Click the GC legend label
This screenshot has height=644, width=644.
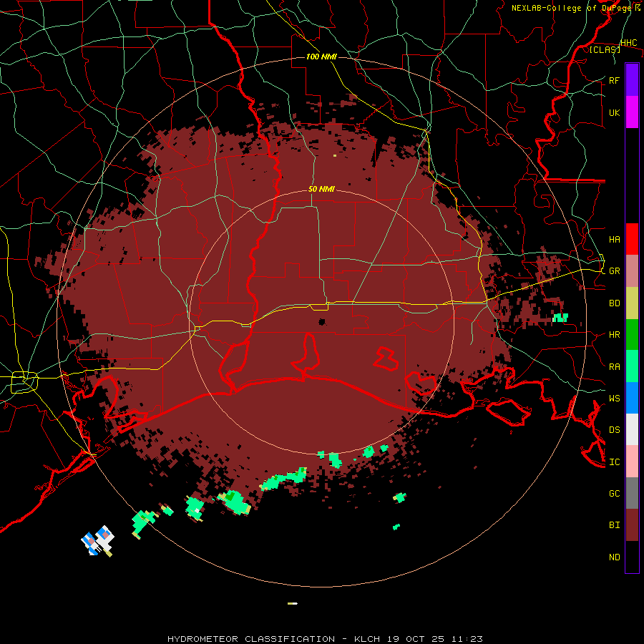point(614,493)
